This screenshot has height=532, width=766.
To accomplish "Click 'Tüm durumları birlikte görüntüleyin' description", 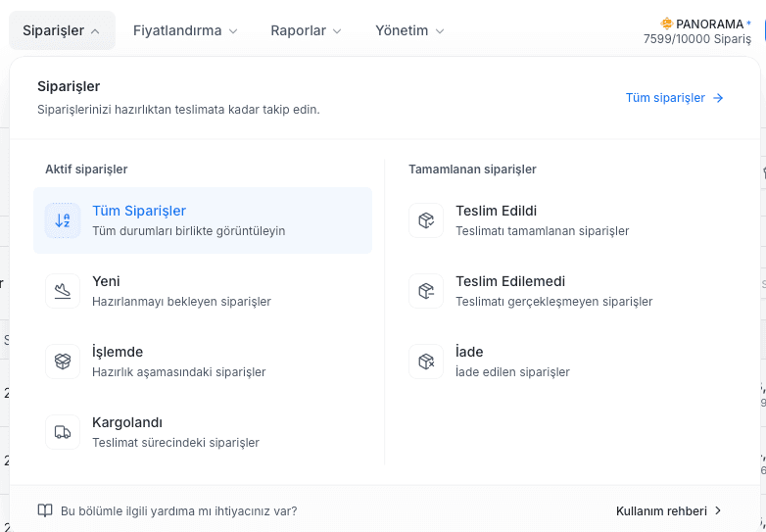I will point(189,231).
